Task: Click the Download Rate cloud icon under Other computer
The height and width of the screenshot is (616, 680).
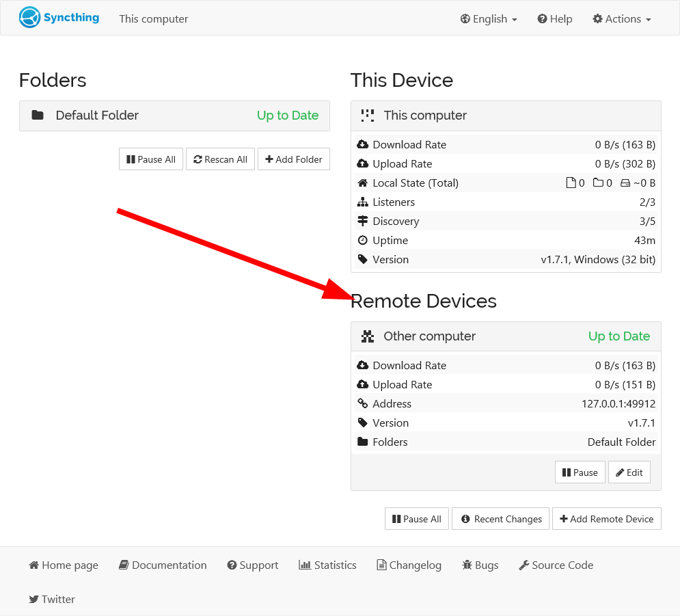Action: 362,365
